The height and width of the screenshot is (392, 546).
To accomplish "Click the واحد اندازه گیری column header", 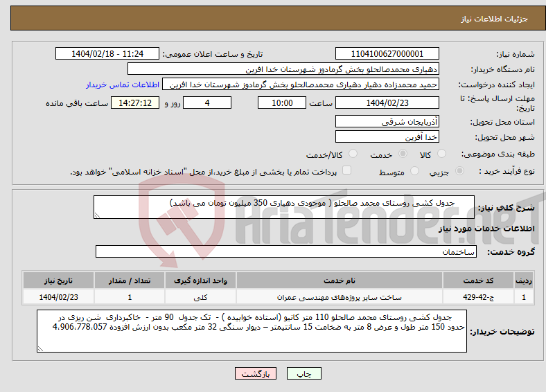I will [200, 280].
